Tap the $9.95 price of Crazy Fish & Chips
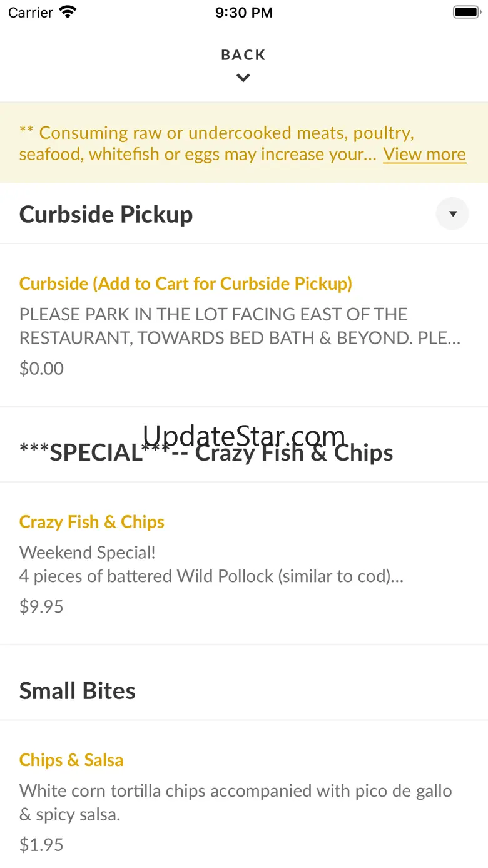The image size is (488, 868). click(41, 606)
